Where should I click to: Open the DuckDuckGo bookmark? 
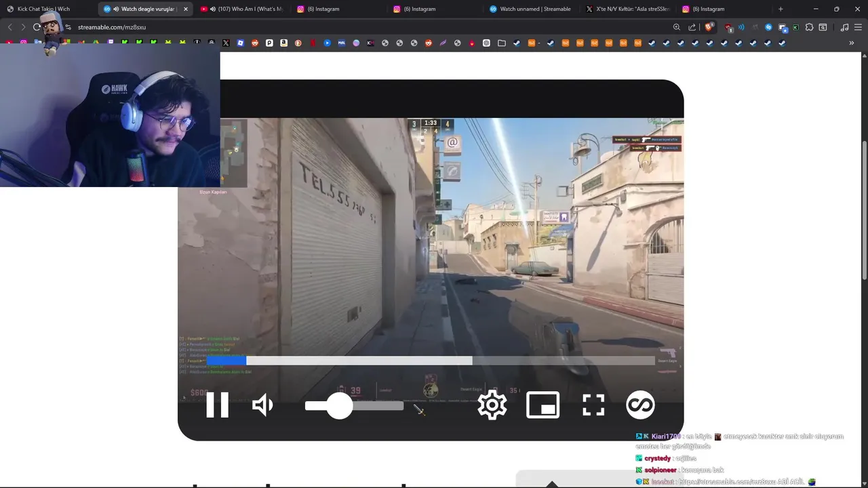pyautogui.click(x=298, y=43)
